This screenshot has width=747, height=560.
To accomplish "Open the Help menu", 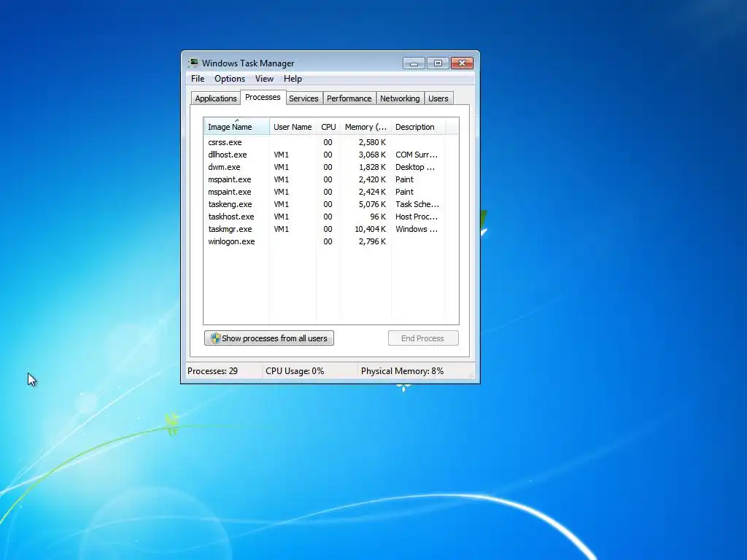I will [x=293, y=79].
